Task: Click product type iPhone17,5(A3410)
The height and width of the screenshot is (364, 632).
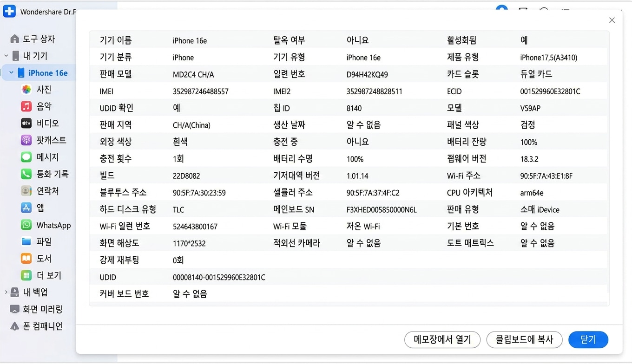Action: [x=549, y=58]
